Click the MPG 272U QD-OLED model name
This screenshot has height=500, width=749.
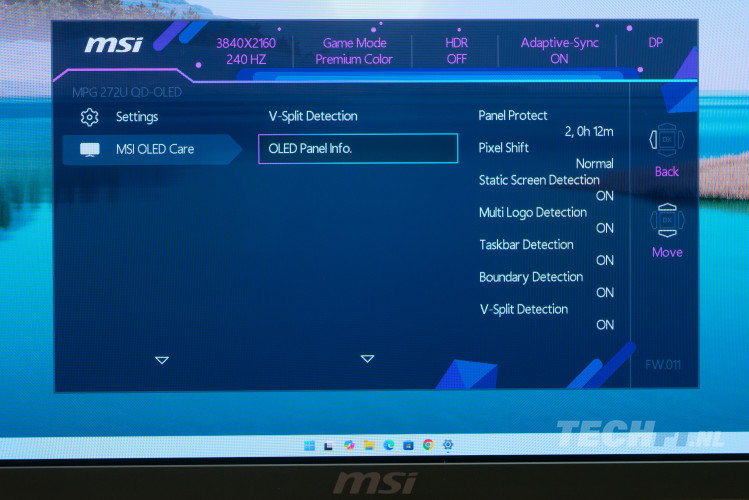[127, 92]
